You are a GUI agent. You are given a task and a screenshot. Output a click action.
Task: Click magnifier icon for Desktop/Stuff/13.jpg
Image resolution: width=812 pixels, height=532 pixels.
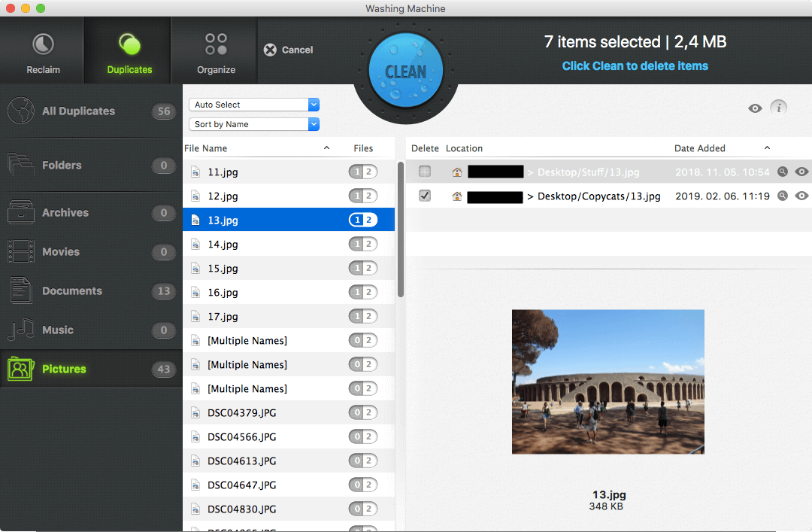point(783,172)
